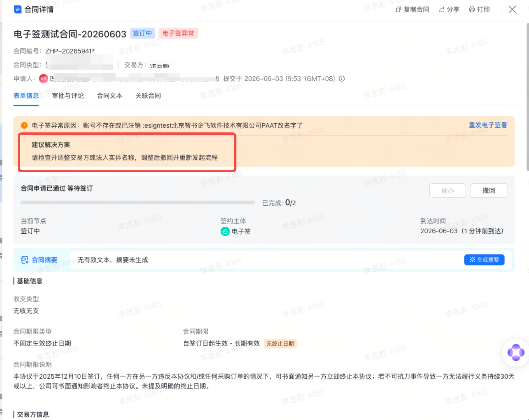Click the 电子签异常 status tag
The height and width of the screenshot is (420, 529).
[x=178, y=33]
